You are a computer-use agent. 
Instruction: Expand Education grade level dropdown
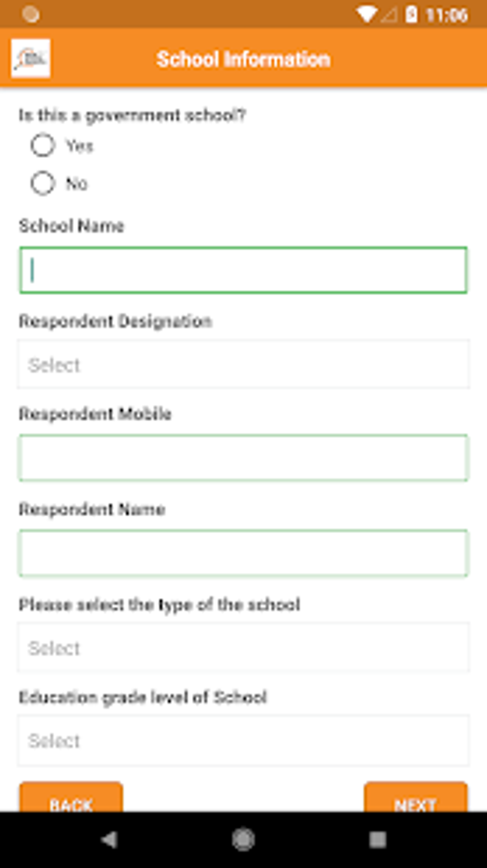click(x=243, y=740)
